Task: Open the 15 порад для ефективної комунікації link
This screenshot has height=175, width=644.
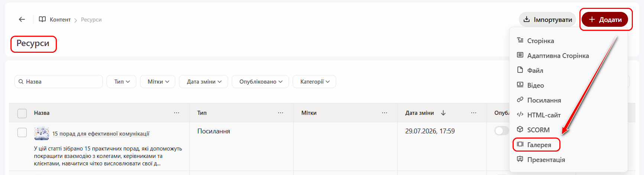Action: point(101,134)
